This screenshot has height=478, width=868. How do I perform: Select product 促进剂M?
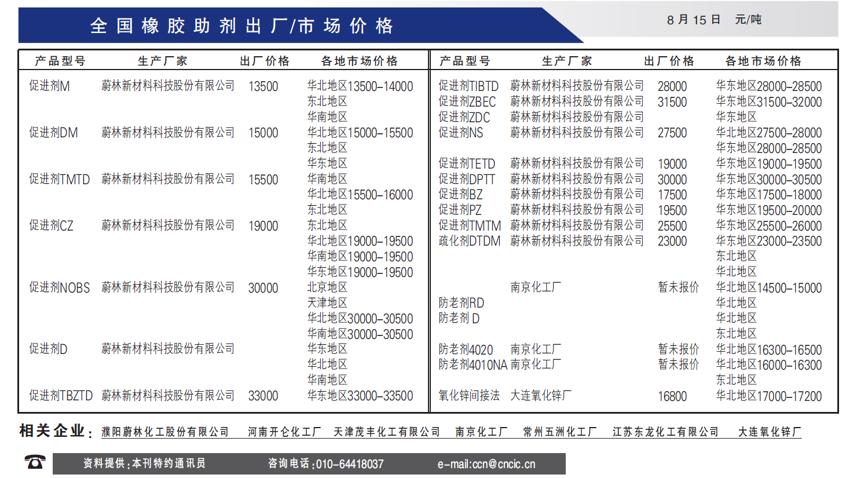click(x=49, y=86)
